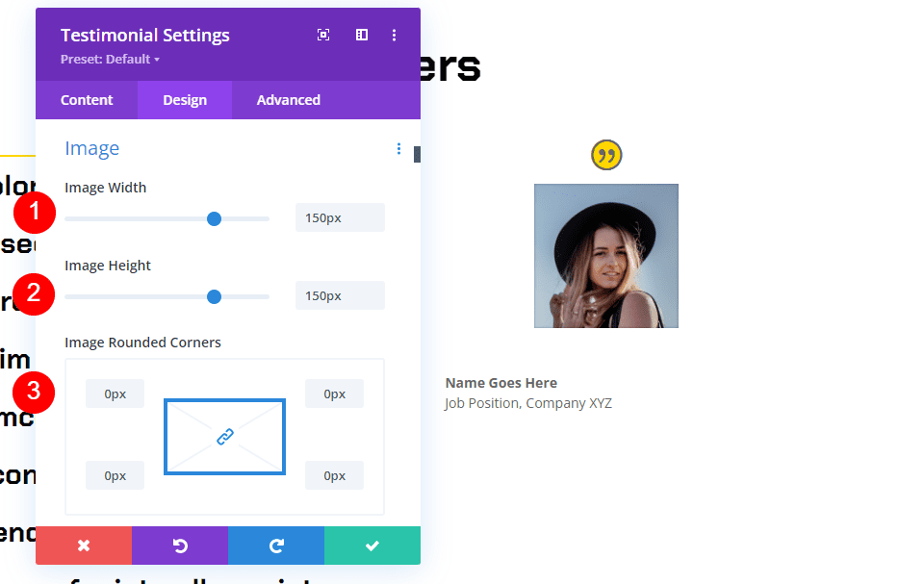Click the testimonial portrait photo
Image resolution: width=924 pixels, height=584 pixels.
coord(606,256)
